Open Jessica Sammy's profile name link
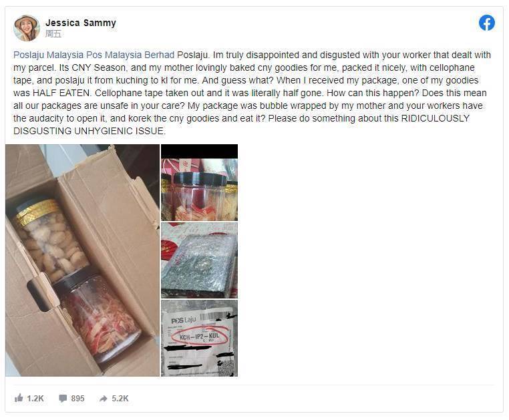Viewport: 509px width, 420px height. coord(81,23)
